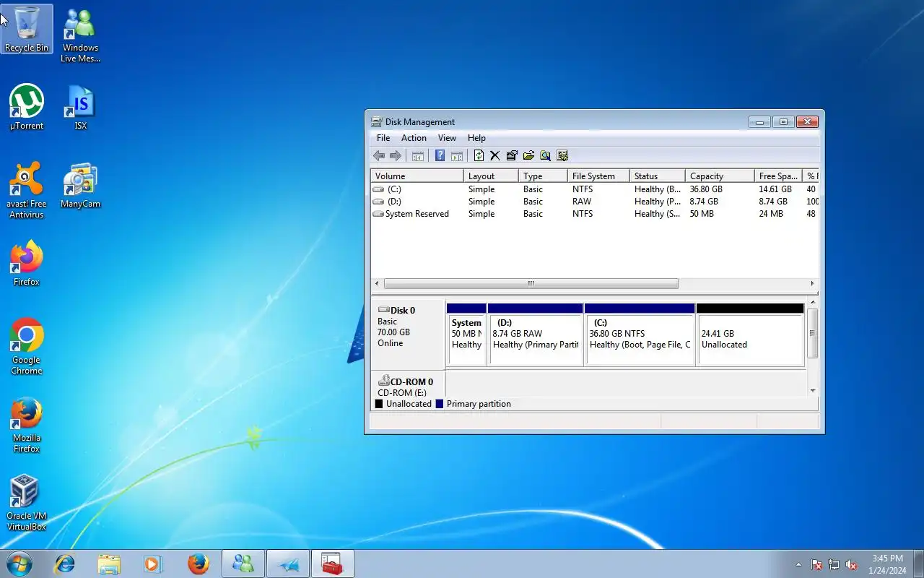Screen dimensions: 924x578
Task: Click the Firefox taskbar icon
Action: (x=199, y=564)
